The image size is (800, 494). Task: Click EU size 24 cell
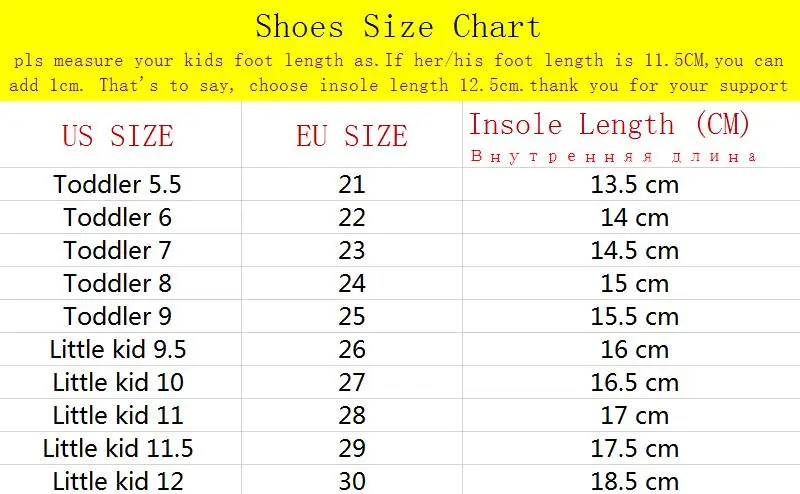click(352, 283)
